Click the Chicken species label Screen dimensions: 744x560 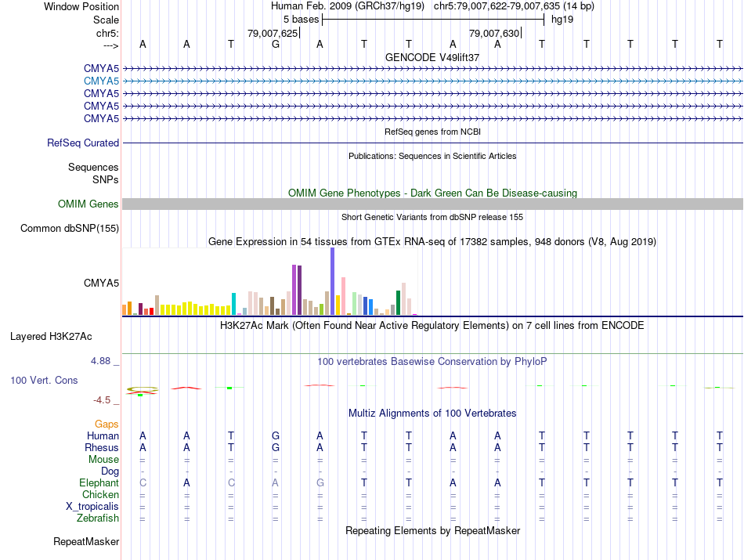click(100, 494)
